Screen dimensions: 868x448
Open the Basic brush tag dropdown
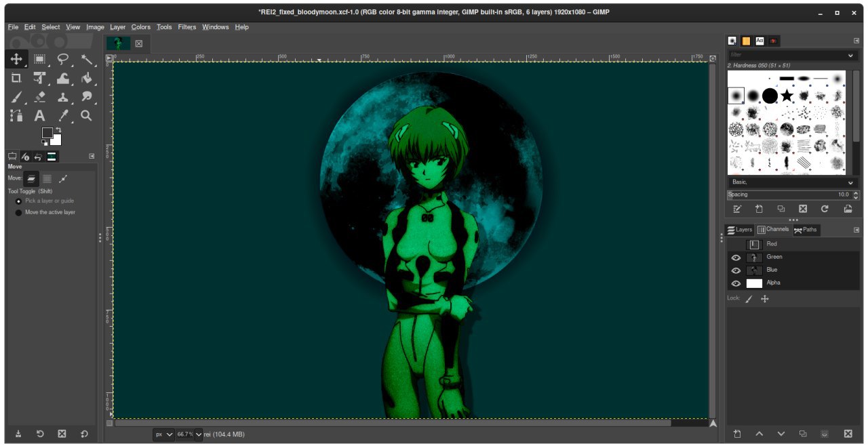(x=793, y=182)
